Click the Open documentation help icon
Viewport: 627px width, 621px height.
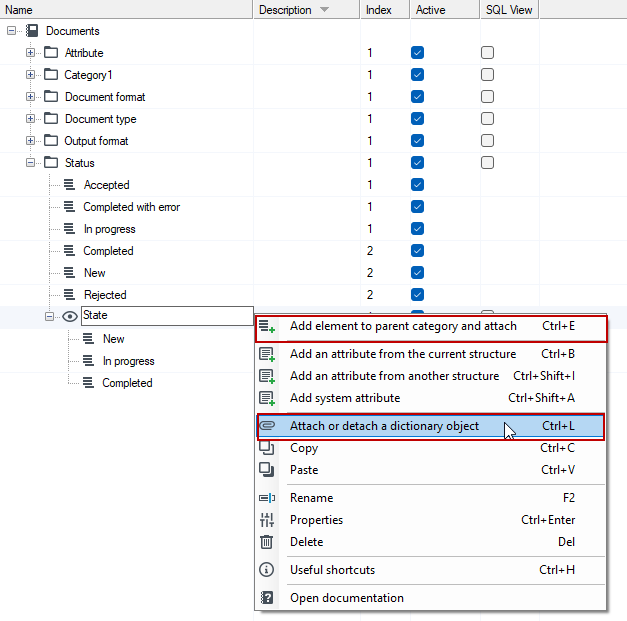267,598
